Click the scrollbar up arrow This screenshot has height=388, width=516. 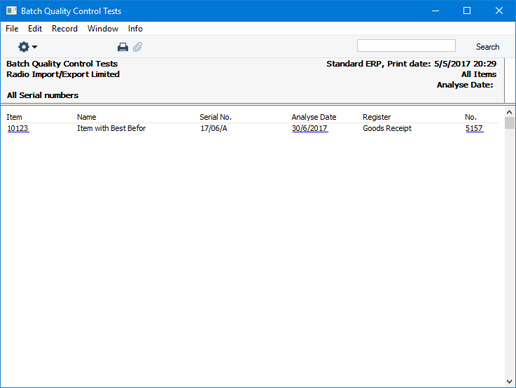point(509,112)
